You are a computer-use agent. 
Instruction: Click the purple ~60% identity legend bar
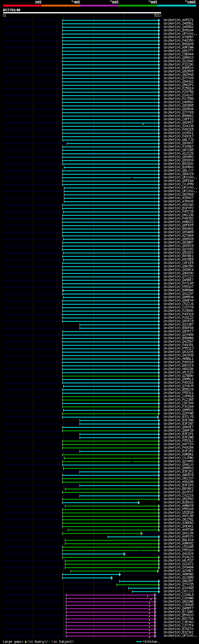click(x=99, y=6)
